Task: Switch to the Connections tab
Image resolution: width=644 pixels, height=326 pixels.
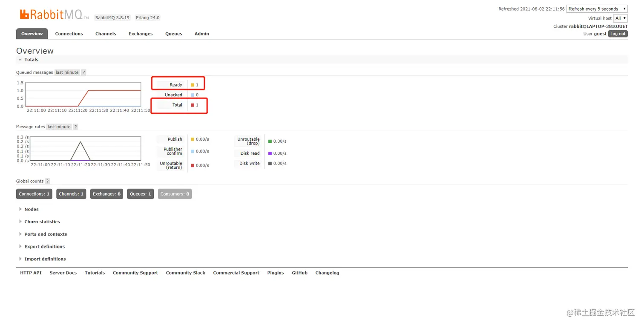Action: pos(69,34)
